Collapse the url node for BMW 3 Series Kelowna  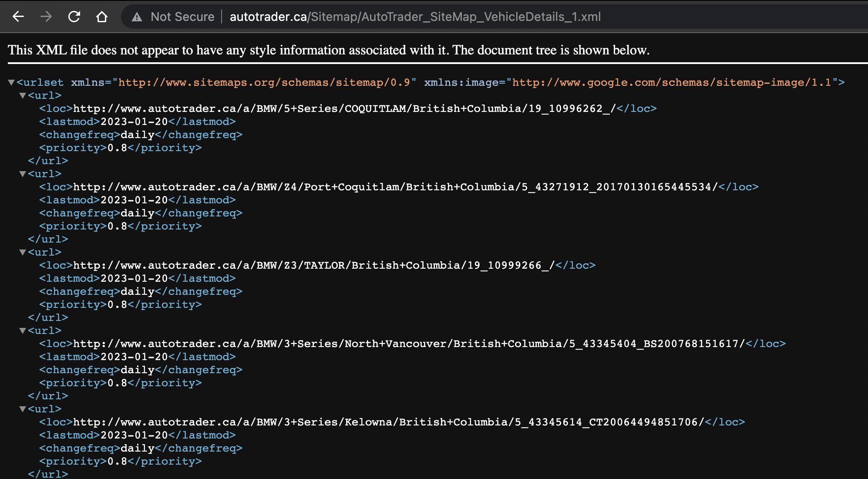tap(23, 409)
